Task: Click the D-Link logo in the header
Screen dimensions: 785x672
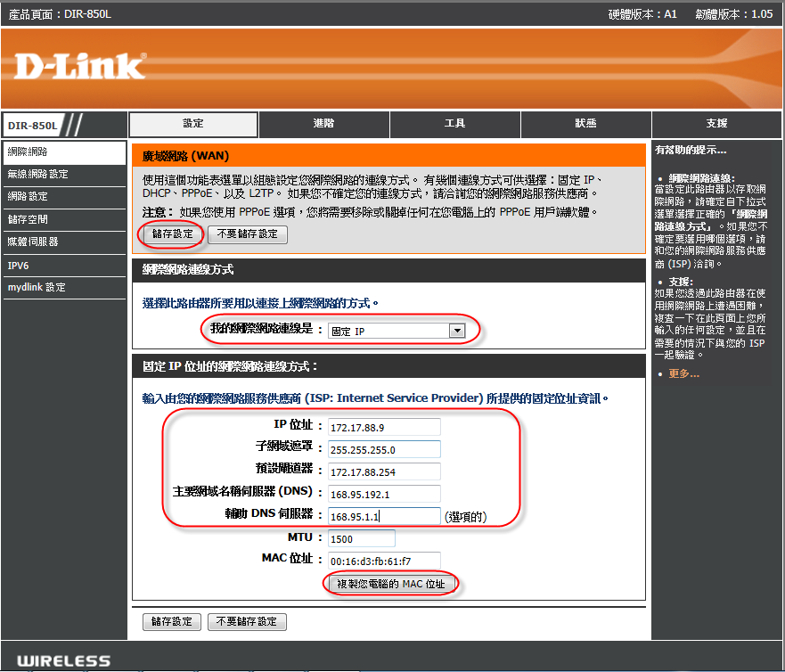Action: click(x=79, y=66)
